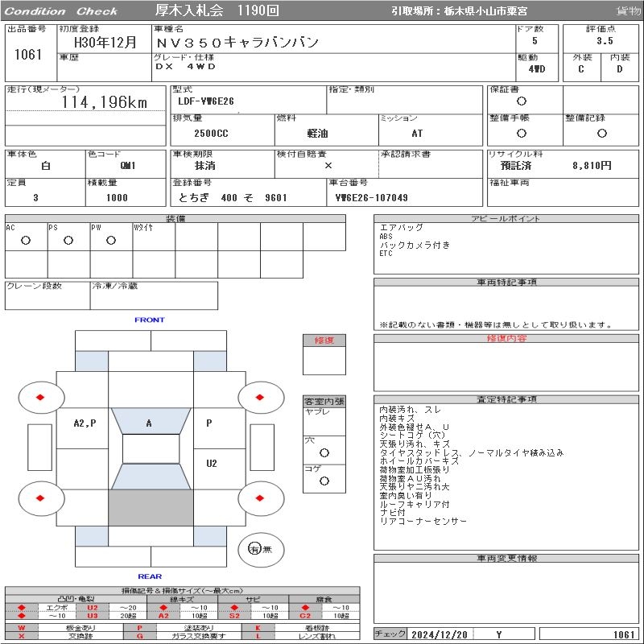Click the 預託済 recycle status
The width and height of the screenshot is (644, 644).
click(516, 166)
